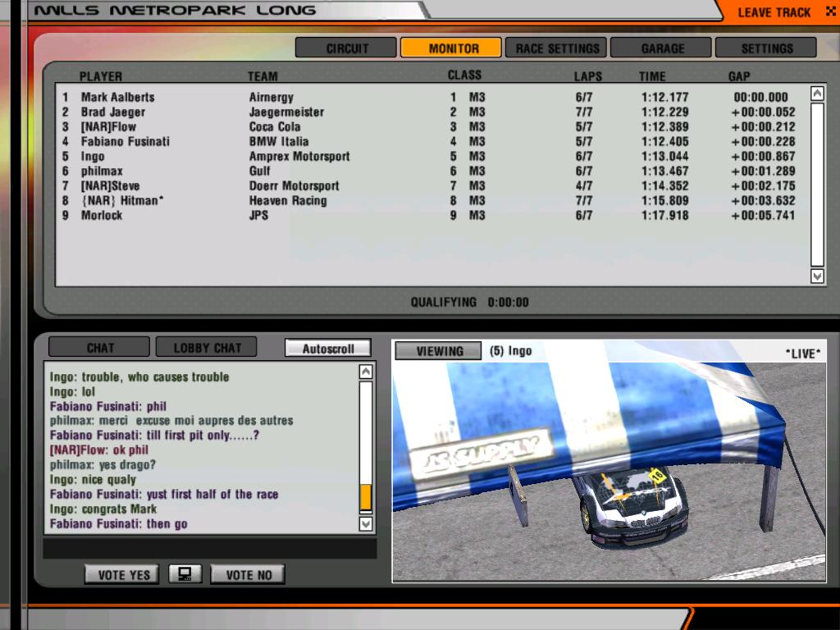
Task: Switch to the Race Settings tab
Action: pos(557,48)
